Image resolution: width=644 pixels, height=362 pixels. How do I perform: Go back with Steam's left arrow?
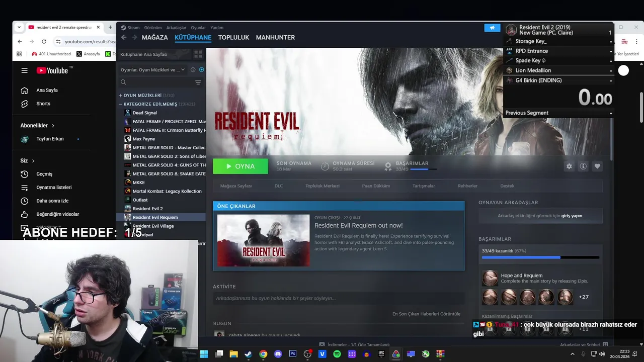[x=124, y=37]
